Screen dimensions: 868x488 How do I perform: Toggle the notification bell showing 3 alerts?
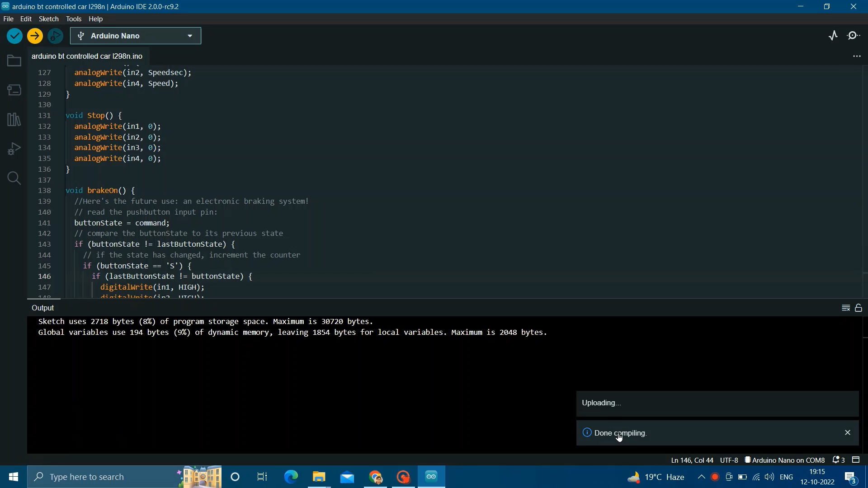[838, 460]
